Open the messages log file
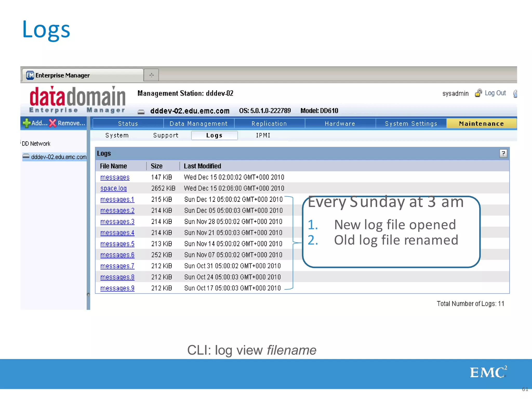 click(x=115, y=177)
